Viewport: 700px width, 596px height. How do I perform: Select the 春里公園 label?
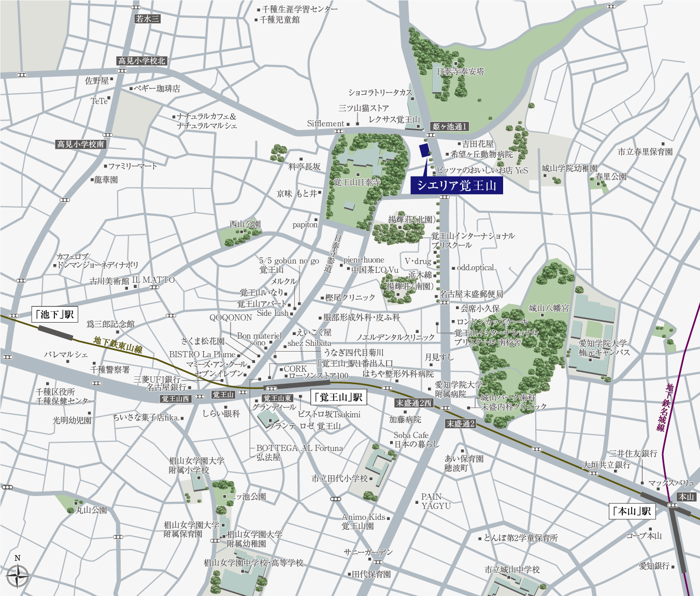(611, 177)
